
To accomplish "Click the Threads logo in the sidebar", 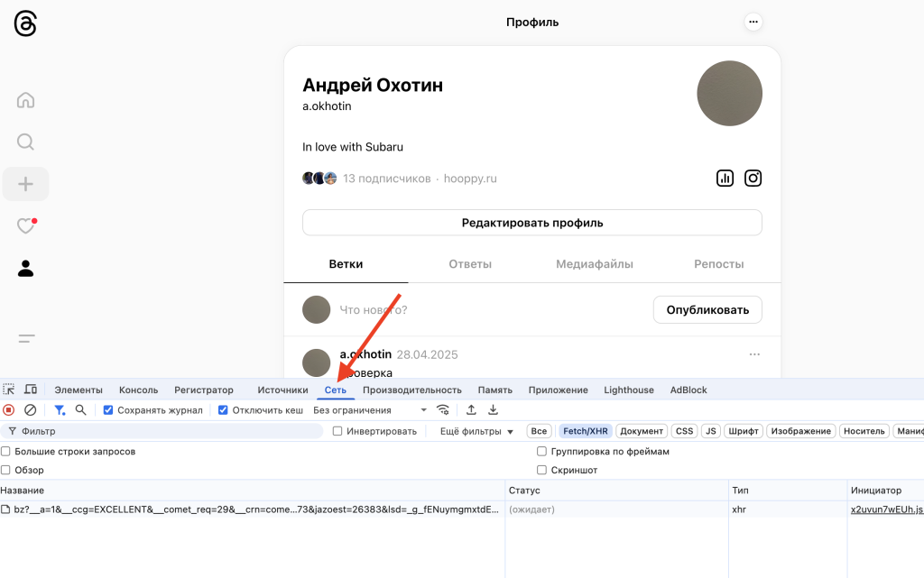I will pyautogui.click(x=25, y=23).
